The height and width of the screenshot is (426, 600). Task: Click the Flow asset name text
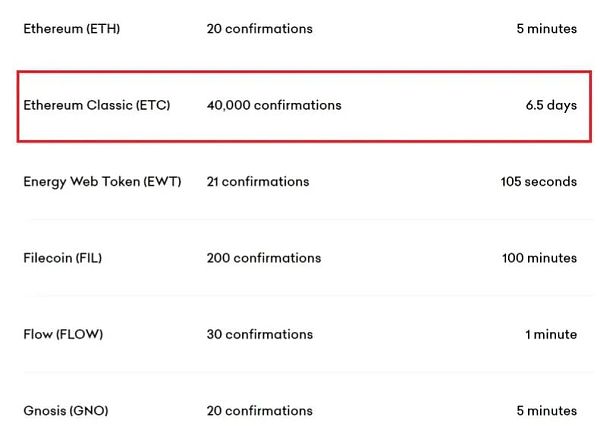[x=38, y=334]
